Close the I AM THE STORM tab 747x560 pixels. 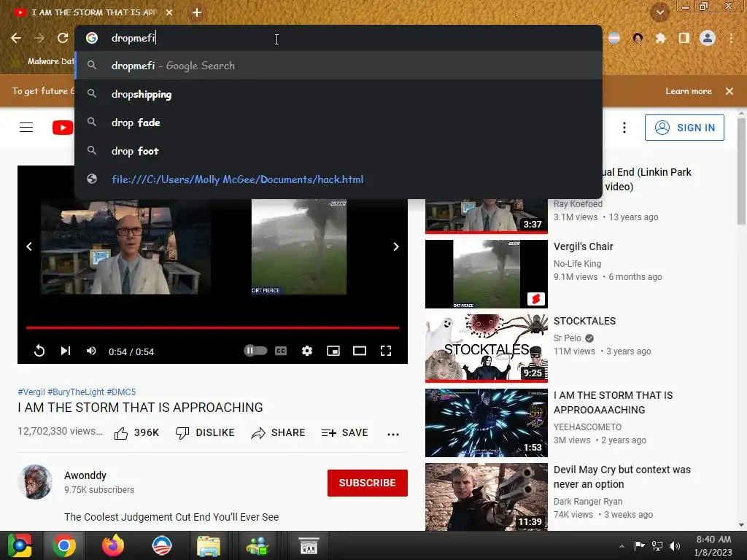coord(169,13)
